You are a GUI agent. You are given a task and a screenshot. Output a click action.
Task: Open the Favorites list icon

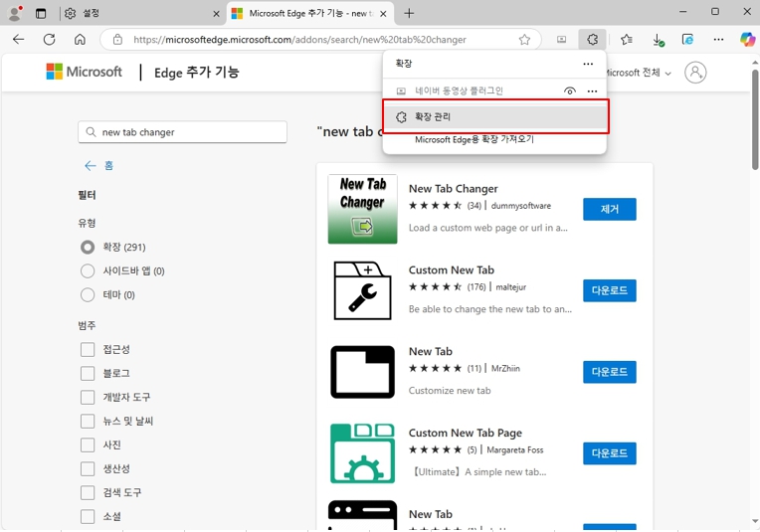(x=627, y=39)
